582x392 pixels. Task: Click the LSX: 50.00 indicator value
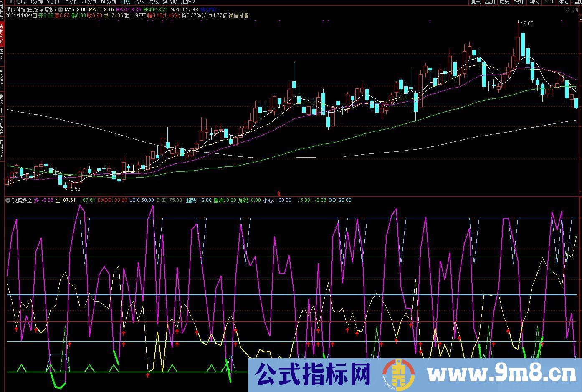[142, 200]
